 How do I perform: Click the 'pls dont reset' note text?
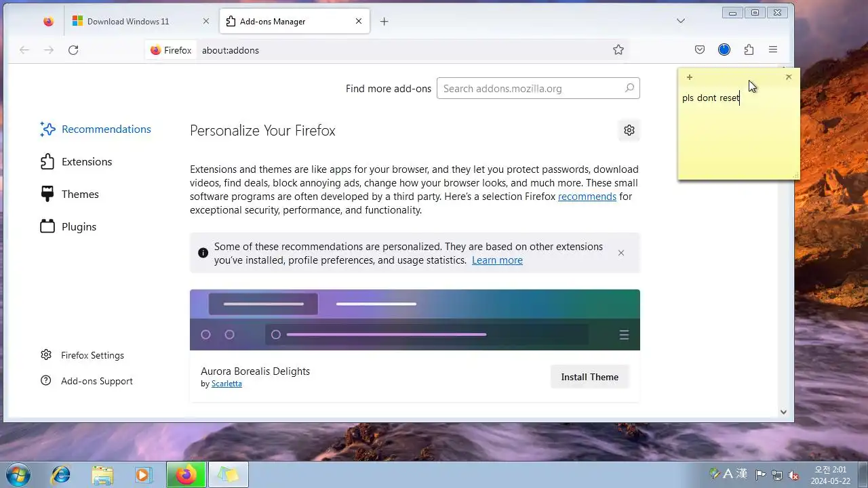coord(711,98)
